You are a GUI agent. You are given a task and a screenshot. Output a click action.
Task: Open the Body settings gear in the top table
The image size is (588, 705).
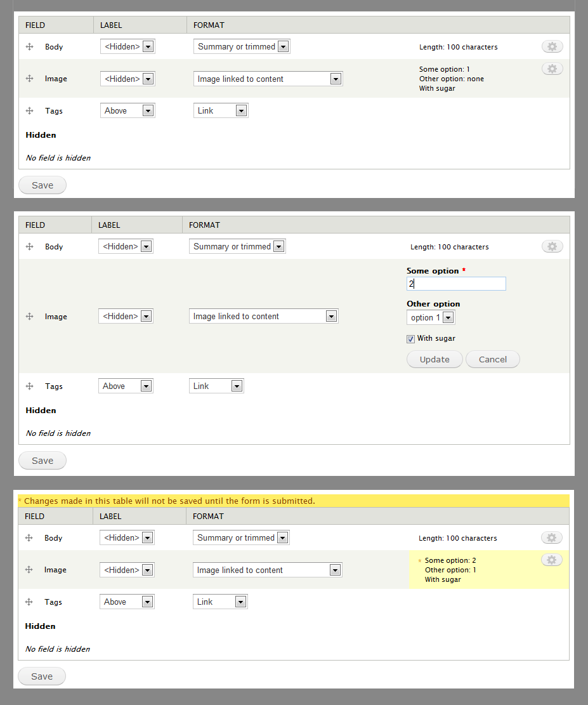click(x=552, y=46)
